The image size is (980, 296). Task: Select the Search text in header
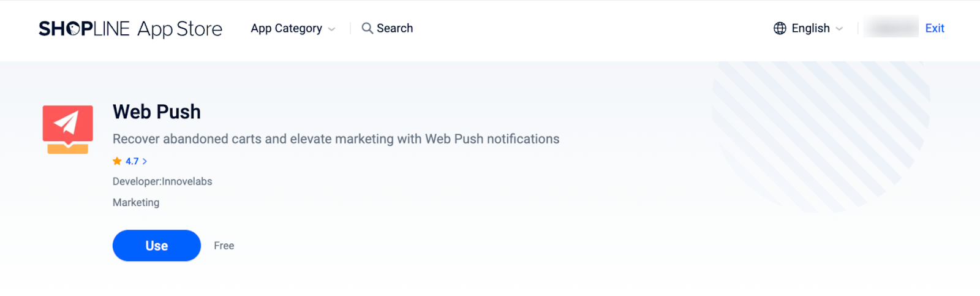(x=394, y=28)
